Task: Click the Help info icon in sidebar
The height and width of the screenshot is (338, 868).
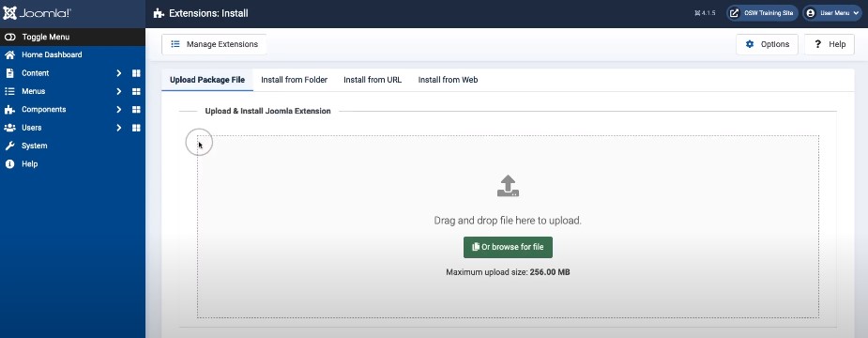Action: 9,164
